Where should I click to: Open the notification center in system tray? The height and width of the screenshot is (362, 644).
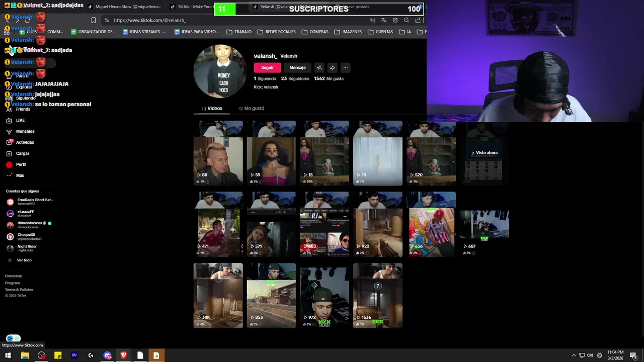(x=633, y=355)
